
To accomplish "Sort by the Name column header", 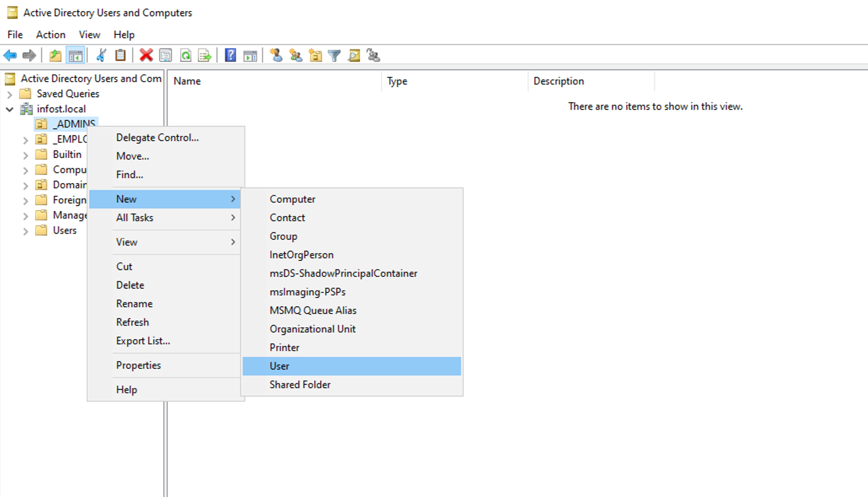I will (x=275, y=81).
